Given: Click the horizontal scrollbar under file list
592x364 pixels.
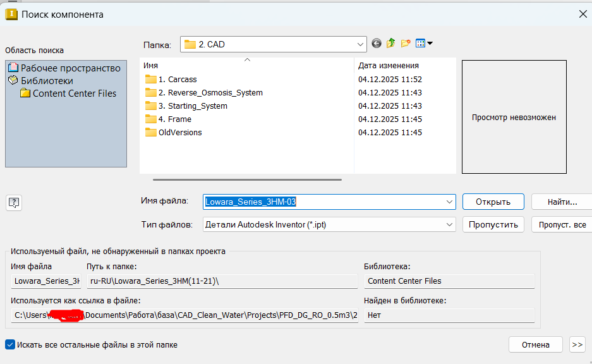Looking at the screenshot, I should 247,179.
